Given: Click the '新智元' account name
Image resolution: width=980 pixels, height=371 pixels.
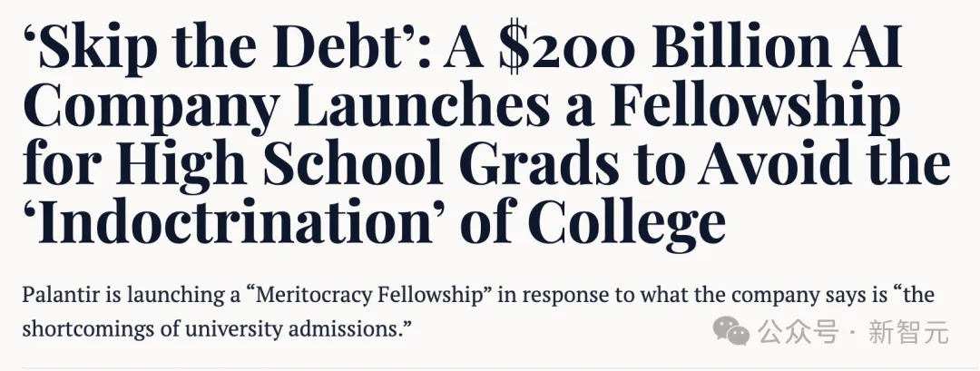Looking at the screenshot, I should pos(908,333).
